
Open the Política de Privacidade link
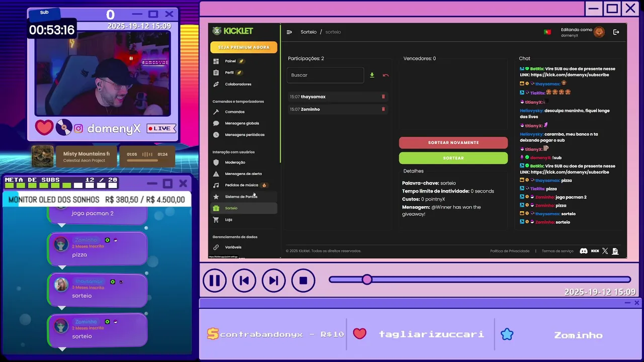[x=510, y=251]
